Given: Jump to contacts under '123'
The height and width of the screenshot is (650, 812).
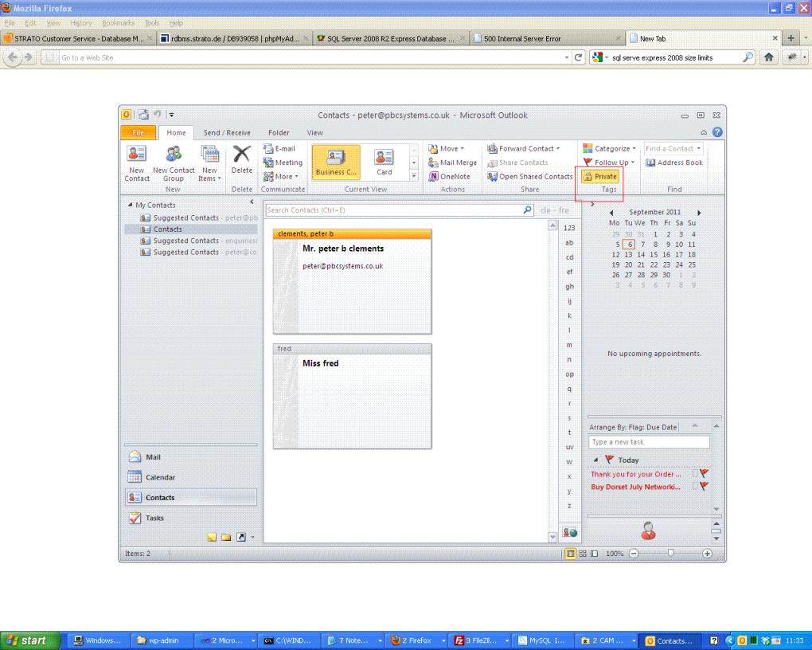Looking at the screenshot, I should (x=569, y=228).
